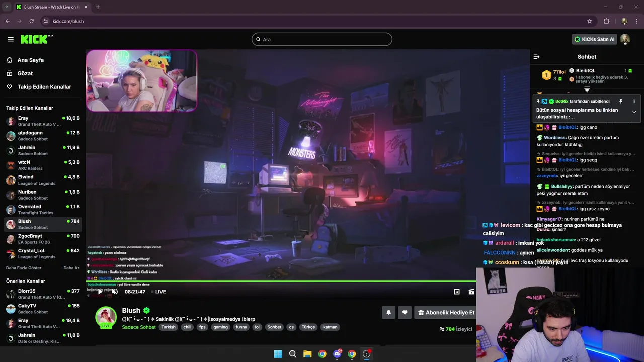The width and height of the screenshot is (644, 362).
Task: Open Windows taskbar search
Action: [292, 354]
